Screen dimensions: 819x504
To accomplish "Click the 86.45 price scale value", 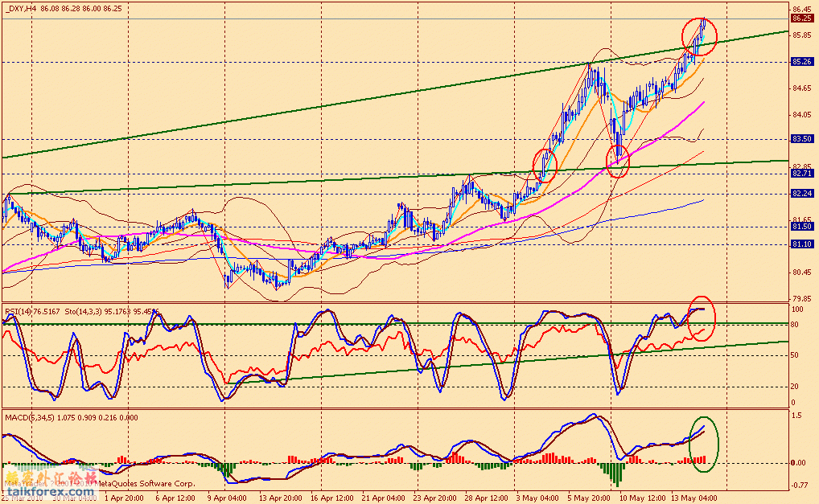I will (x=802, y=10).
